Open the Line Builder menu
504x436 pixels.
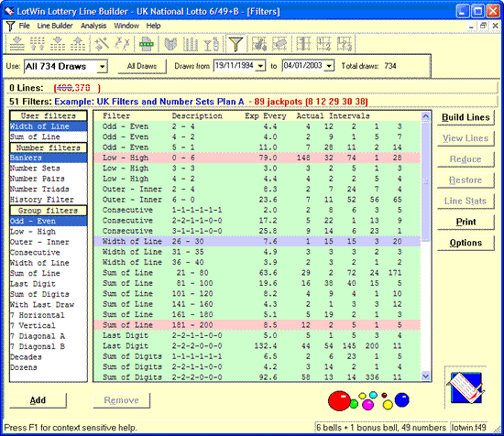coord(55,26)
